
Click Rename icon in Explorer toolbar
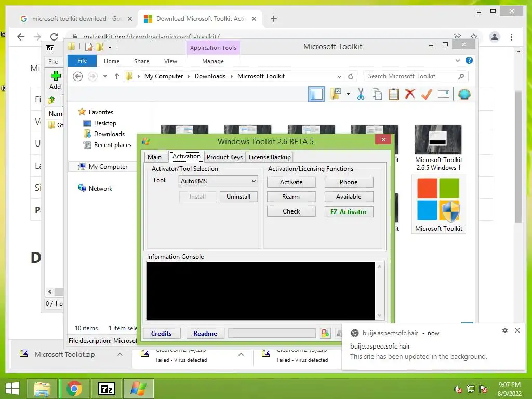(444, 94)
